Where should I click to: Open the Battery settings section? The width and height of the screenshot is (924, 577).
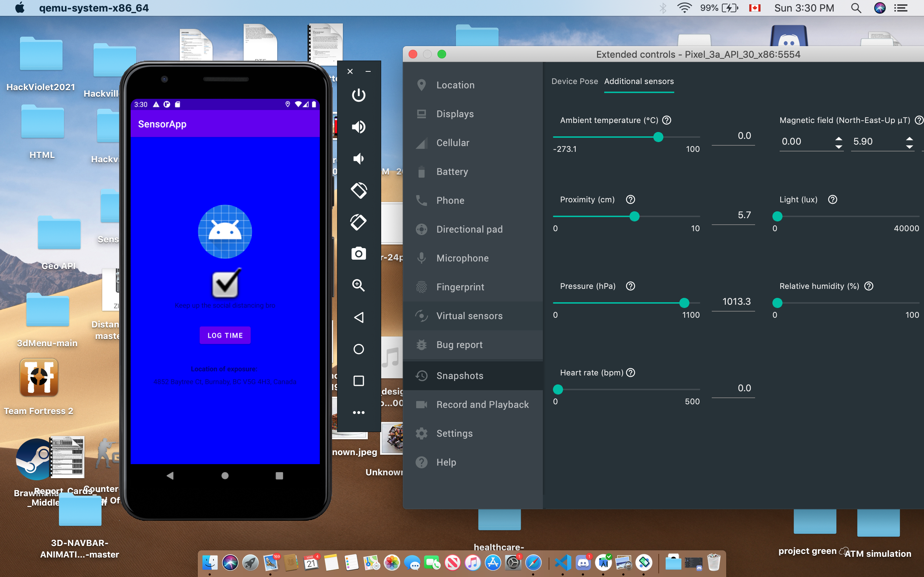click(452, 172)
